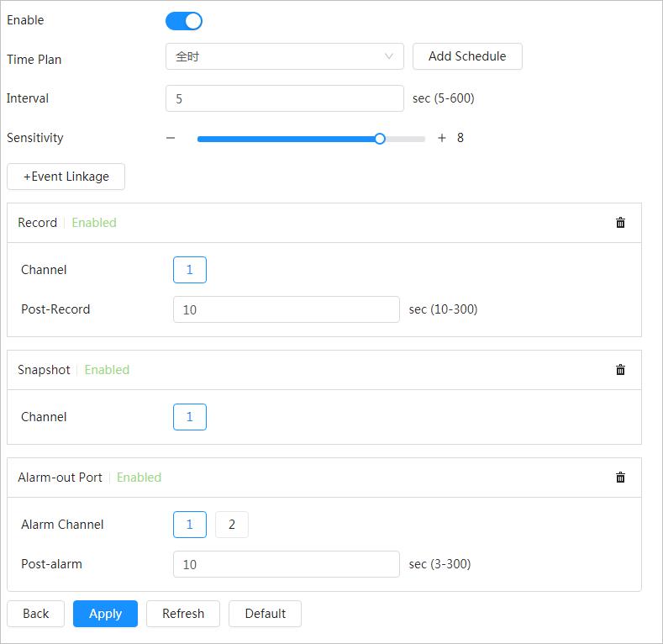Apply the current settings
This screenshot has width=663, height=644.
105,614
